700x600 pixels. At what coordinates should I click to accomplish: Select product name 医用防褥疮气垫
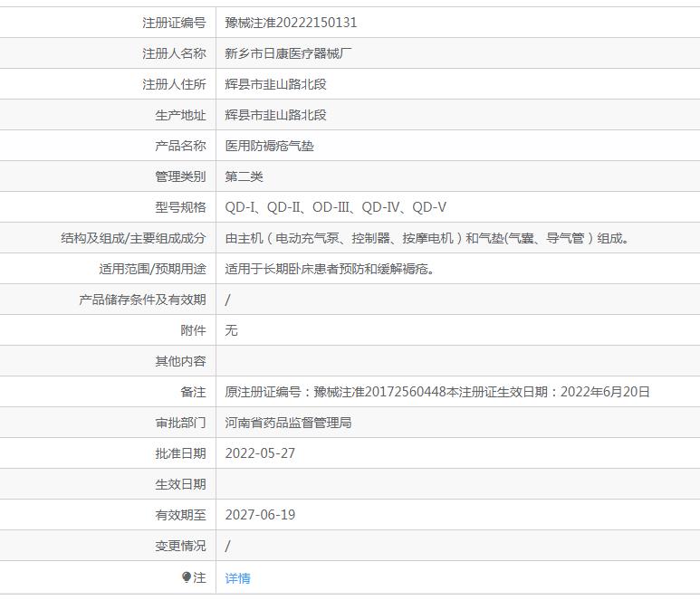269,146
